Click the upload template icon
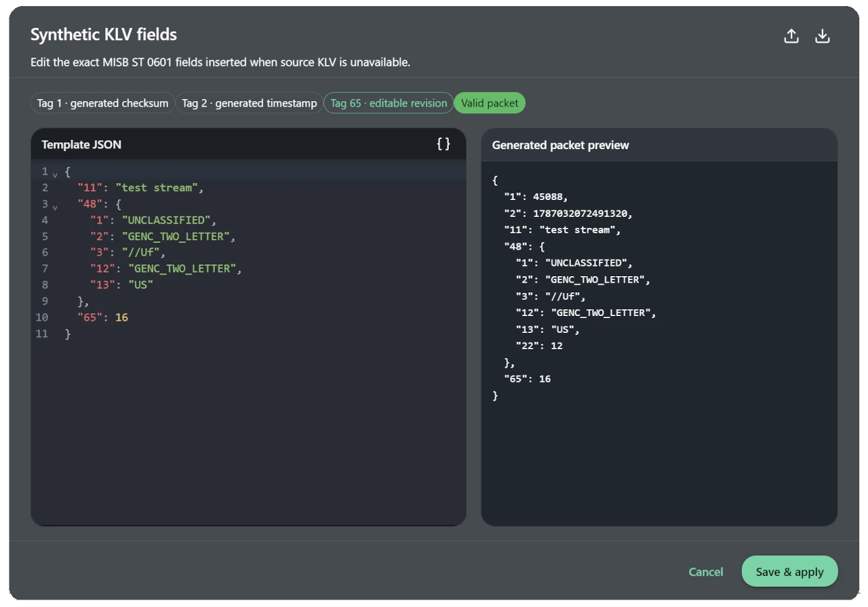The image size is (868, 607). tap(791, 37)
